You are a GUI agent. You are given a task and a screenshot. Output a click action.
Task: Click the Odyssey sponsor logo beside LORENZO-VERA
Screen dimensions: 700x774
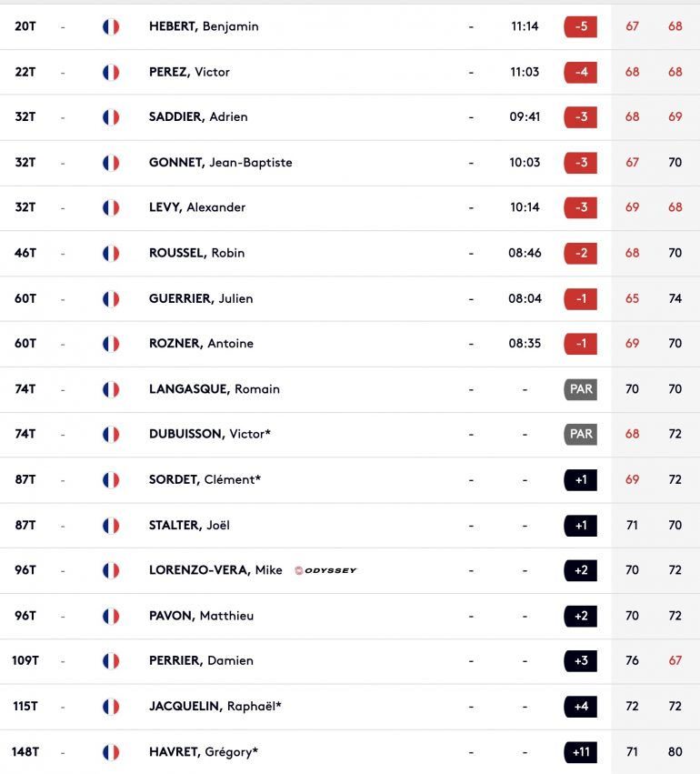[325, 570]
